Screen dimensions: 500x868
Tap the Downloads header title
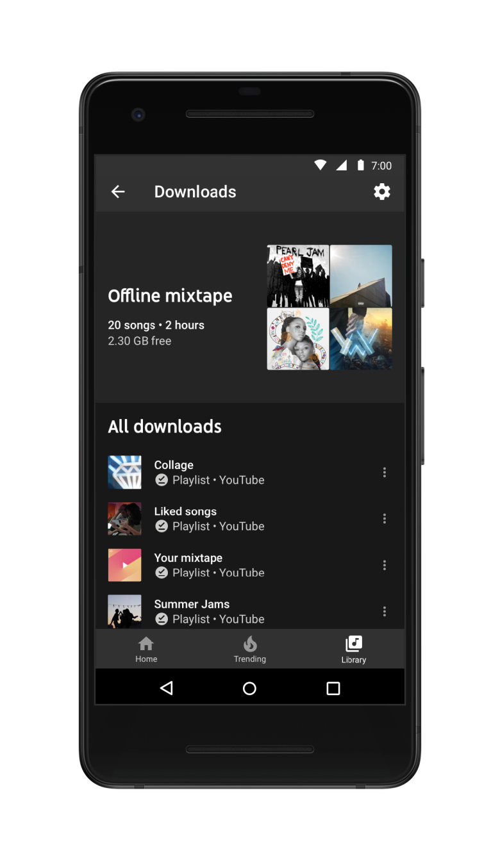coord(195,192)
